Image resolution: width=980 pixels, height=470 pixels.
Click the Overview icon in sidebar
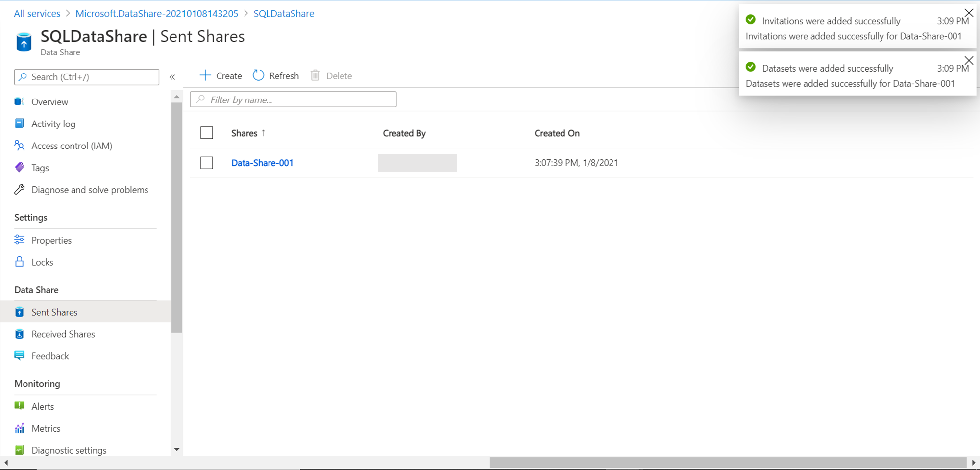[x=20, y=101]
